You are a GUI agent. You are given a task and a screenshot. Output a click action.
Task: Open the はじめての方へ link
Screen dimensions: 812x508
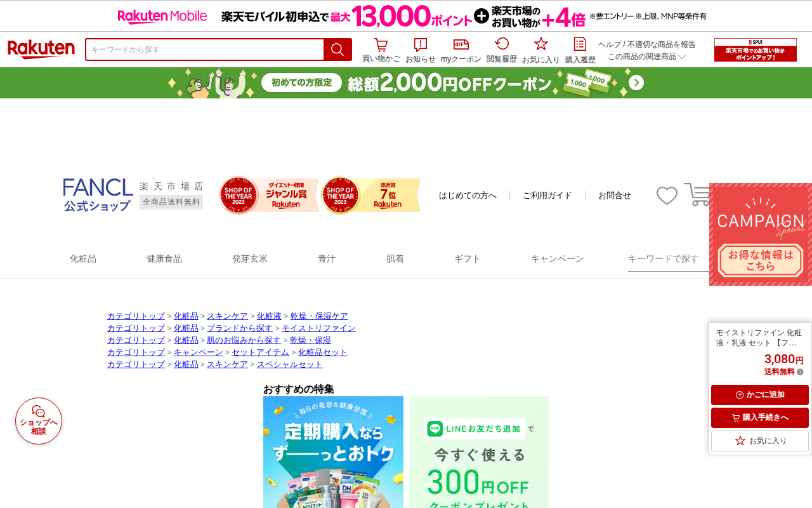click(468, 196)
